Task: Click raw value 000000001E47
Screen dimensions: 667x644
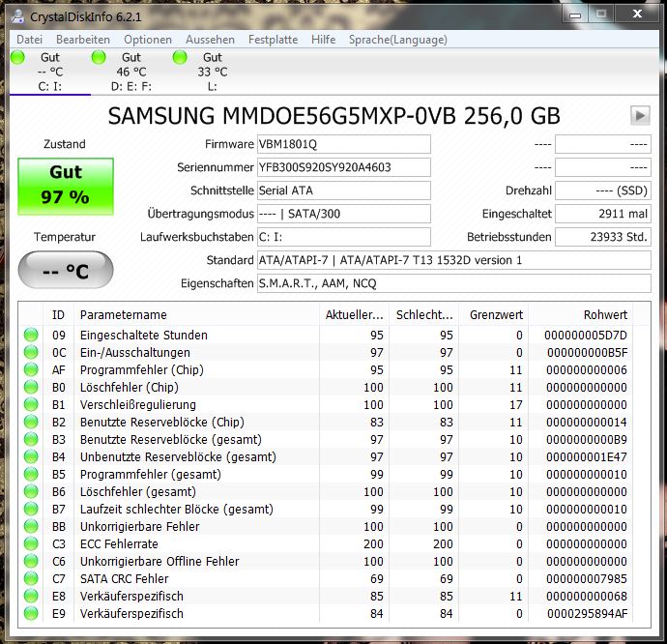Action: (587, 457)
